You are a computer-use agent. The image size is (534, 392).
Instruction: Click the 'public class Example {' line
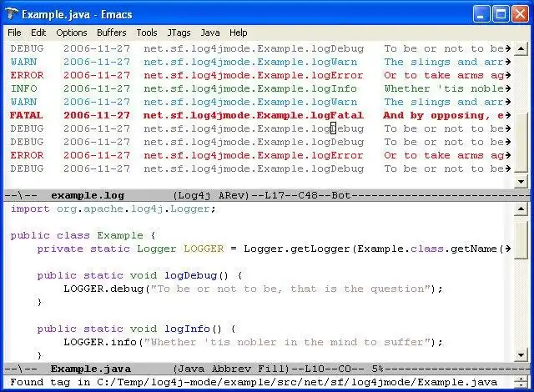[x=83, y=235]
